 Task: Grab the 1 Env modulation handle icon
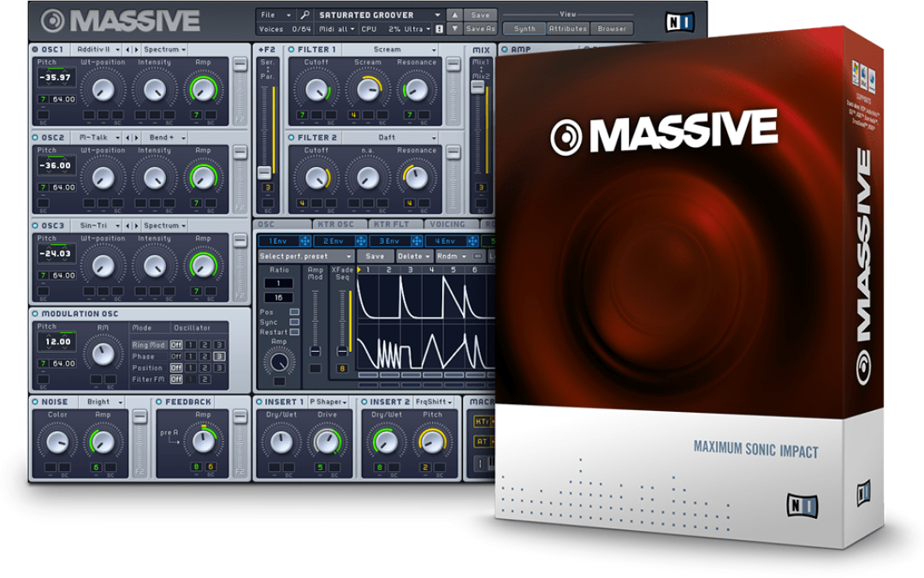pos(305,241)
